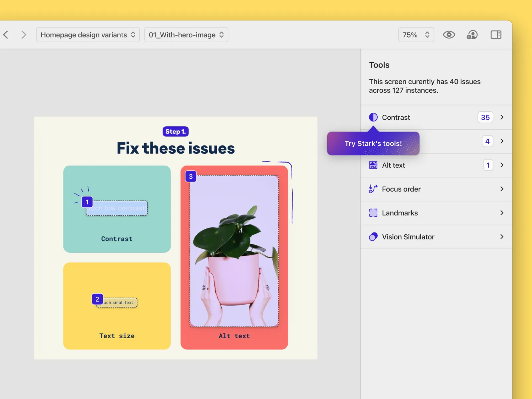Click the add collaborator icon
This screenshot has width=532, height=399.
click(472, 35)
